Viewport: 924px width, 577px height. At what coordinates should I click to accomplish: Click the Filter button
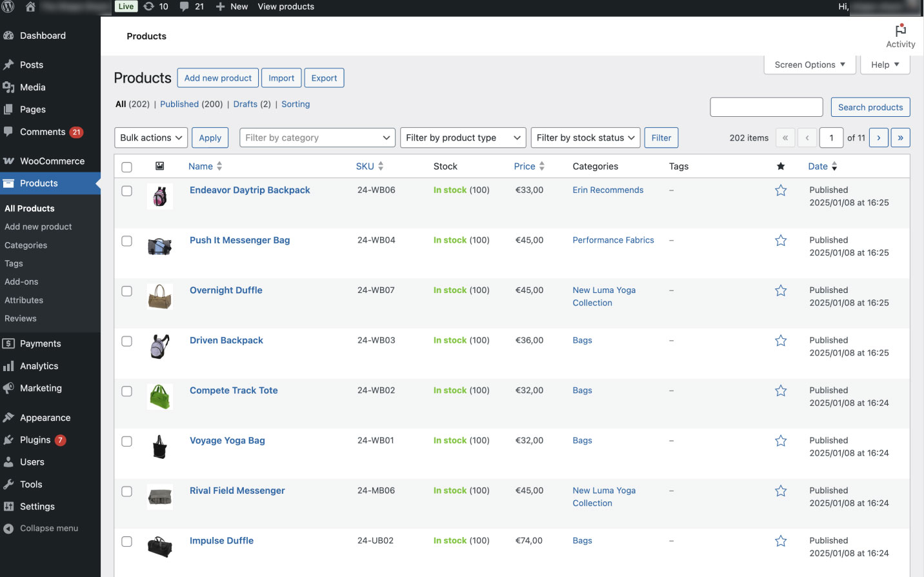(x=661, y=137)
